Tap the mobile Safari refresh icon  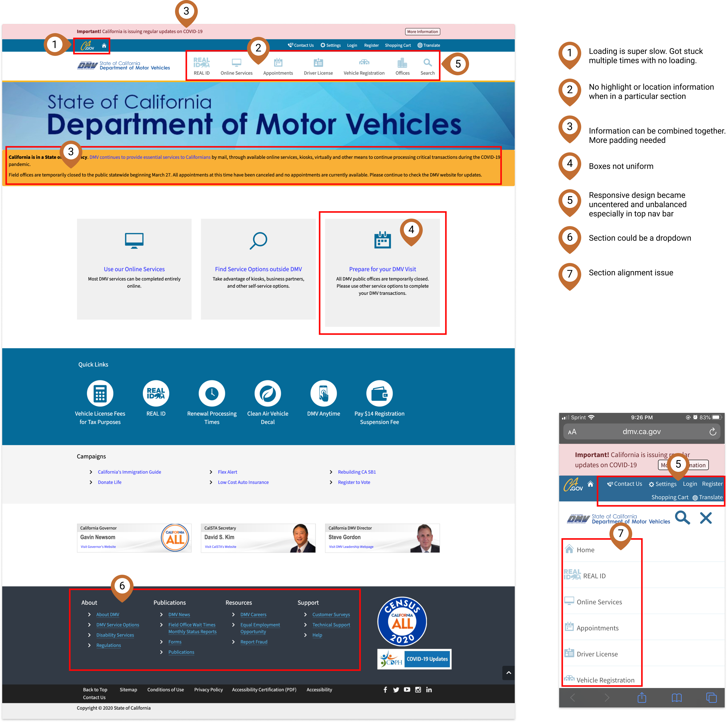713,432
